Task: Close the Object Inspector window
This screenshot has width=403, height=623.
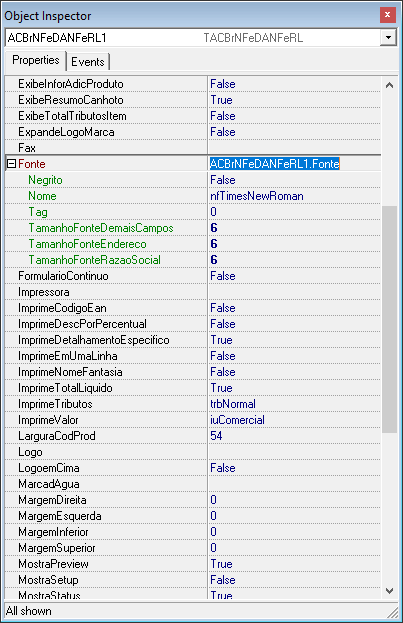Action: 388,15
